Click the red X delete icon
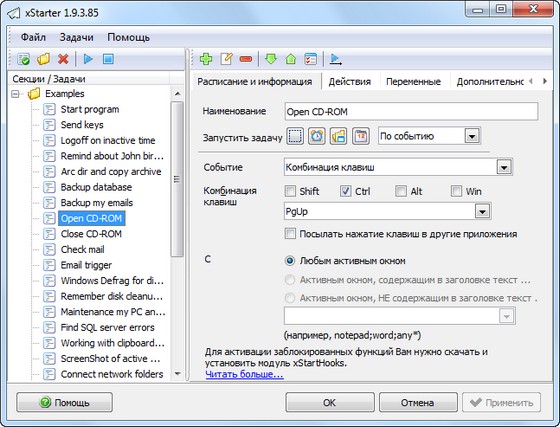The image size is (560, 427). click(x=63, y=59)
